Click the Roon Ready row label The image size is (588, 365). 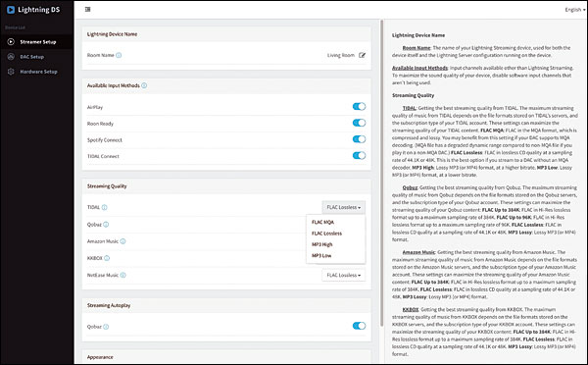[100, 124]
